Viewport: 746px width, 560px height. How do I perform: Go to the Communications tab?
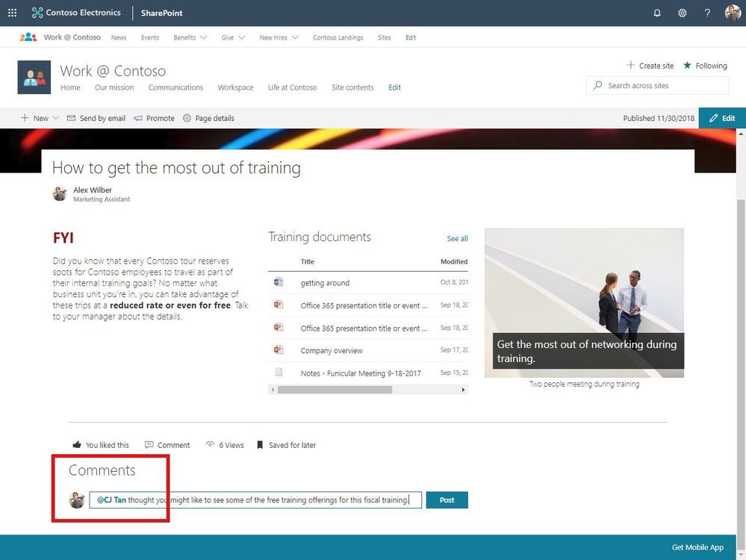(x=175, y=87)
